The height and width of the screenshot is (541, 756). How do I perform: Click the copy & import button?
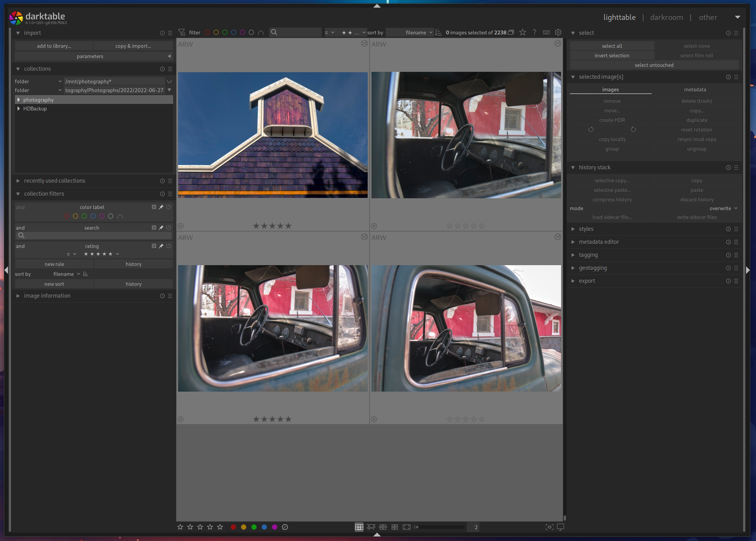pos(133,46)
